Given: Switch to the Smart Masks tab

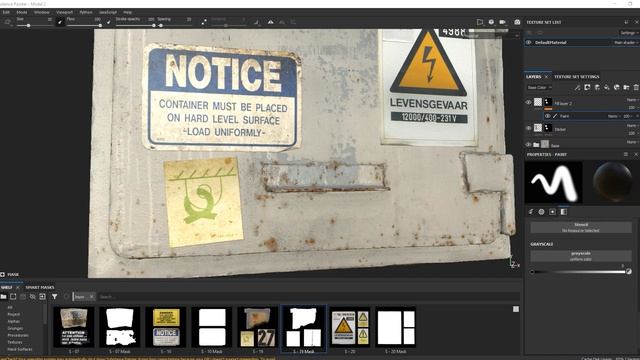Looking at the screenshot, I should [40, 287].
